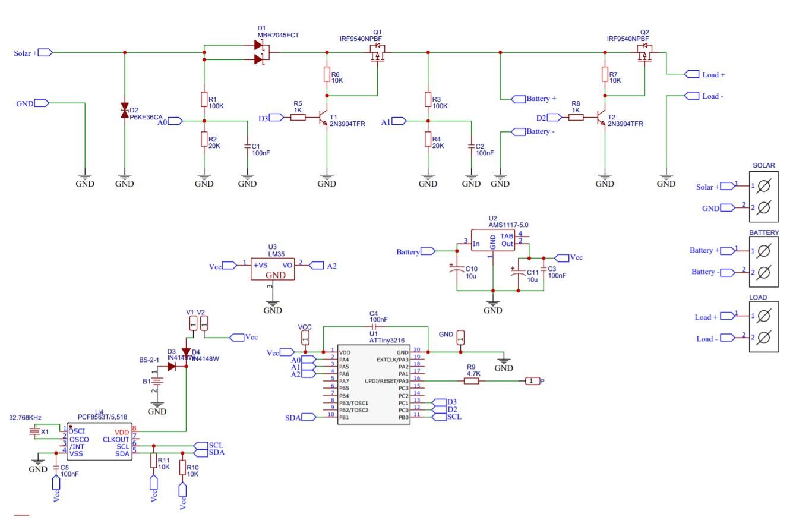
Task: Click the D2 net flag feeding R8
Action: click(x=554, y=118)
